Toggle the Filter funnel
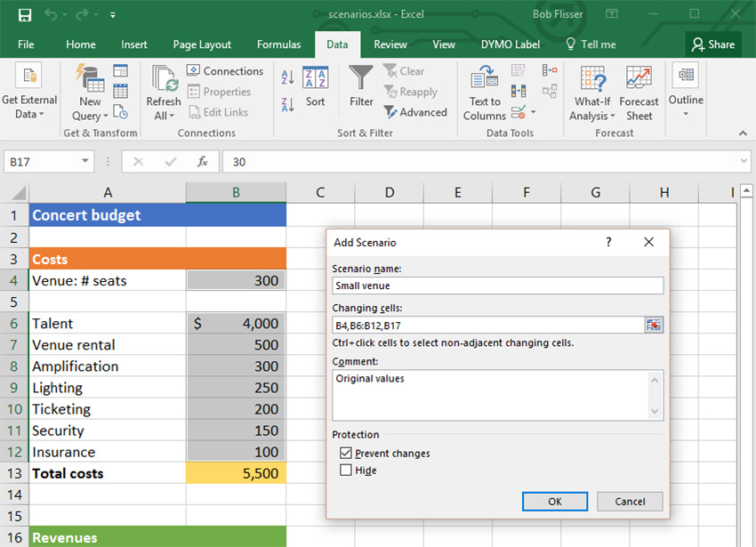This screenshot has height=547, width=756. [361, 86]
